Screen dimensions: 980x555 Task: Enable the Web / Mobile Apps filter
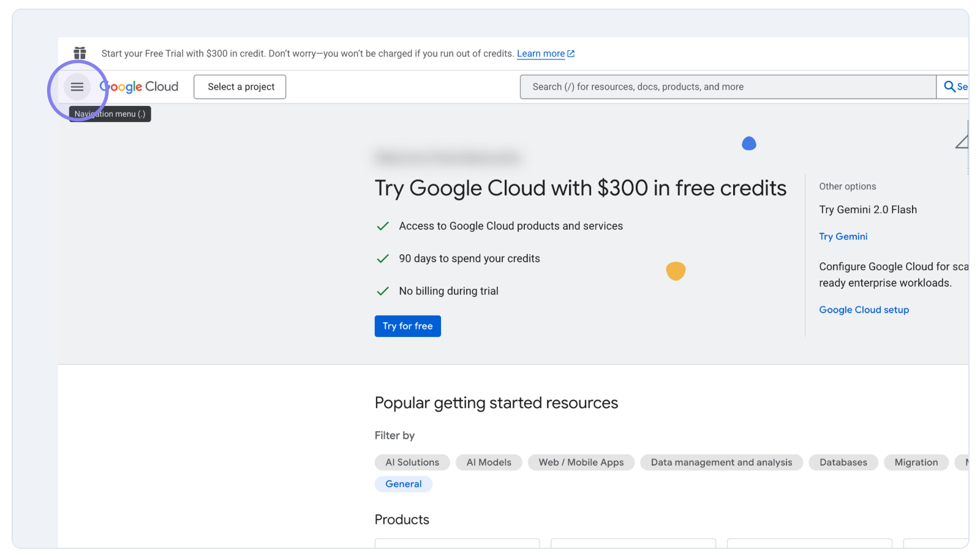pos(581,462)
